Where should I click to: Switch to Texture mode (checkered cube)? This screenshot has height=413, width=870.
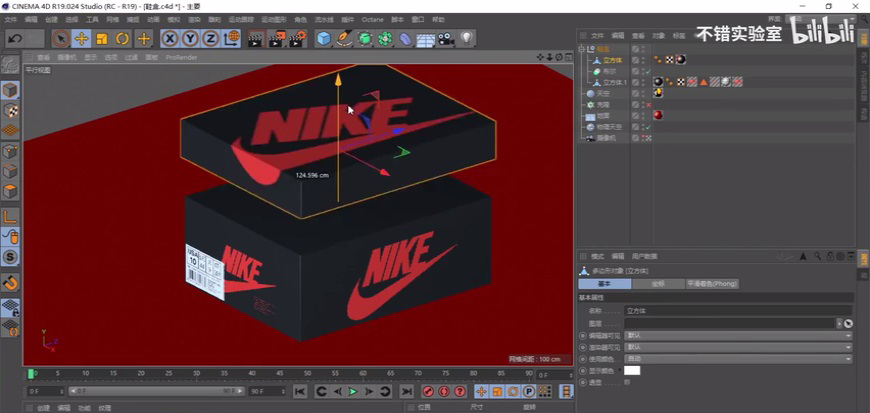pos(11,110)
